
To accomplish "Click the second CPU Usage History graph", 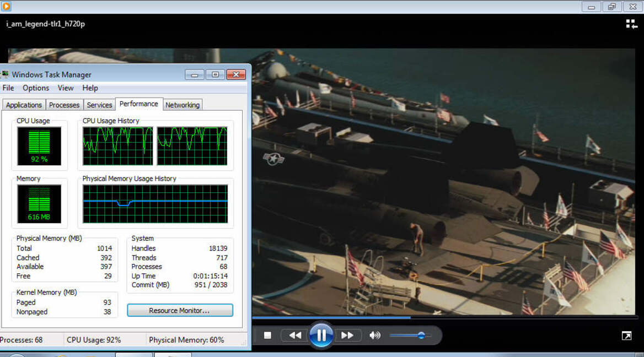I will coord(192,146).
